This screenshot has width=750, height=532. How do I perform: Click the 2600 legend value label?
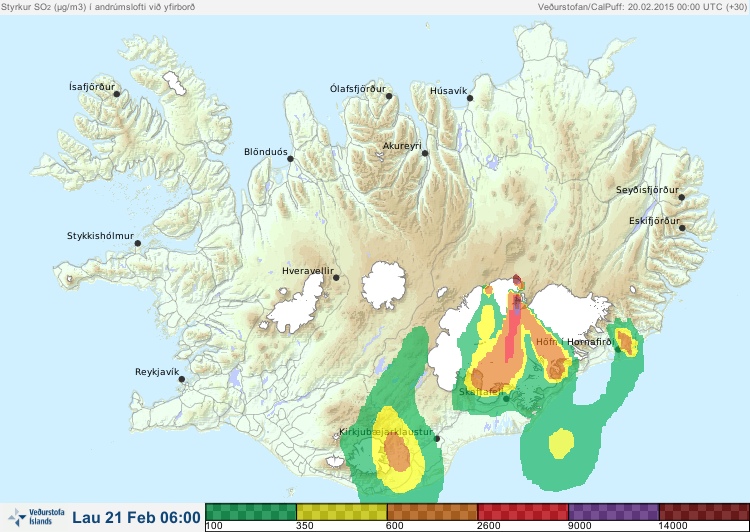coord(487,526)
